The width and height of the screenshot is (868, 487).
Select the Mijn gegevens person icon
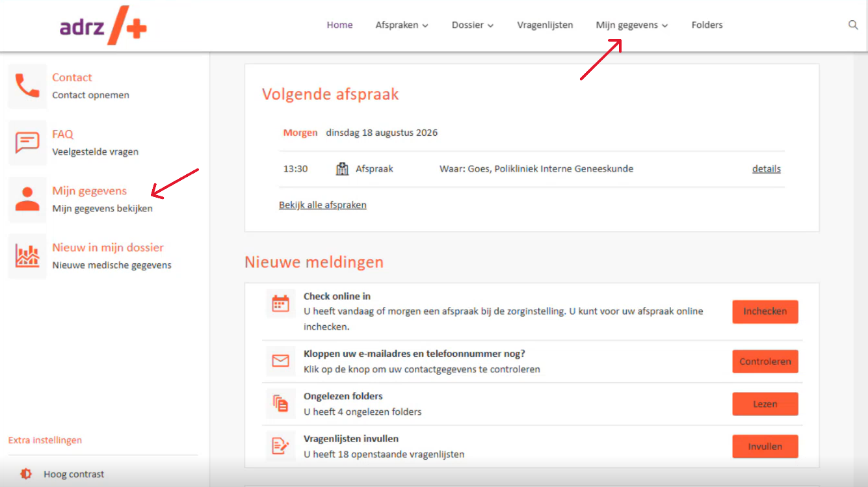pyautogui.click(x=27, y=199)
